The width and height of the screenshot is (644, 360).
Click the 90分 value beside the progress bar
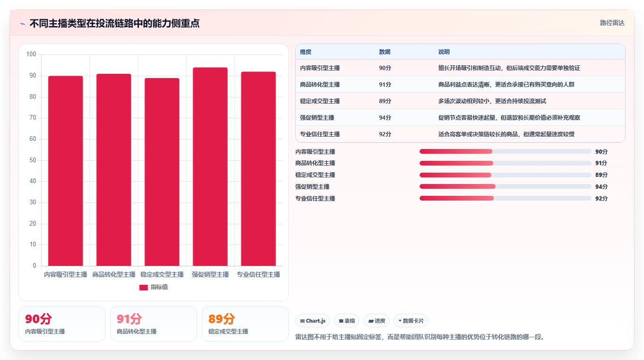point(601,152)
